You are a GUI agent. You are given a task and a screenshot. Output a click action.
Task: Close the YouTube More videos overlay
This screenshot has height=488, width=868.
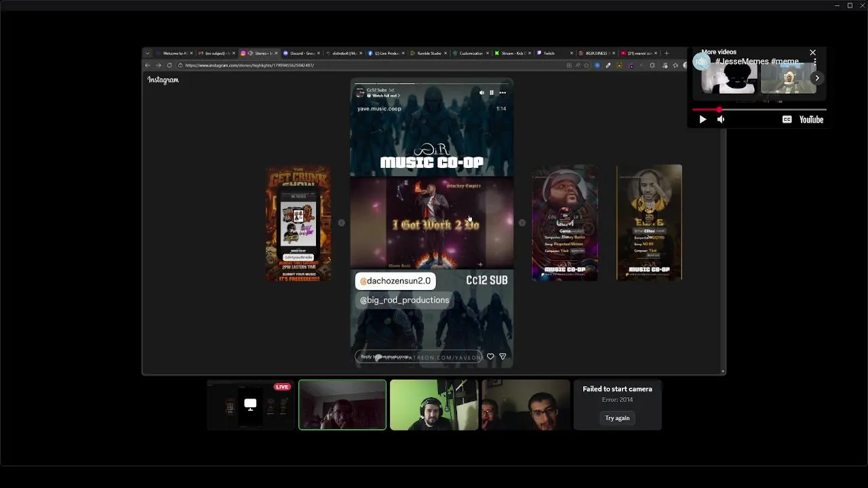click(812, 53)
